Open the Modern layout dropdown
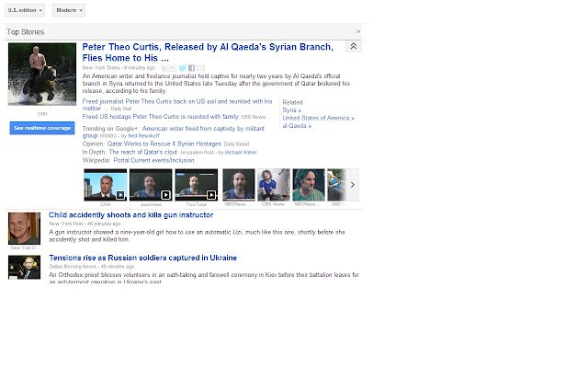 69,10
